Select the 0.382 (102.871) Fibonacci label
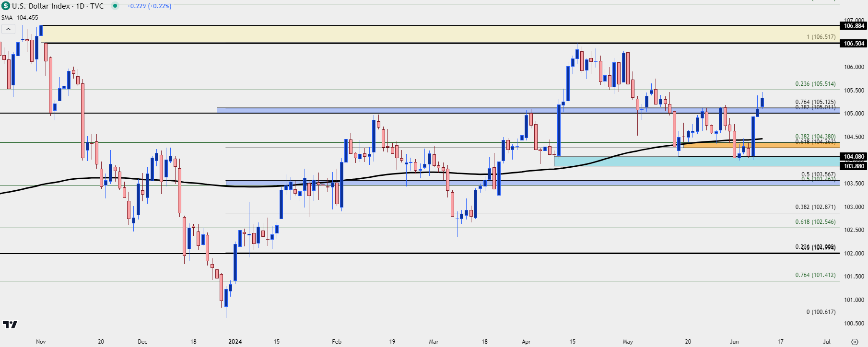 pyautogui.click(x=815, y=207)
